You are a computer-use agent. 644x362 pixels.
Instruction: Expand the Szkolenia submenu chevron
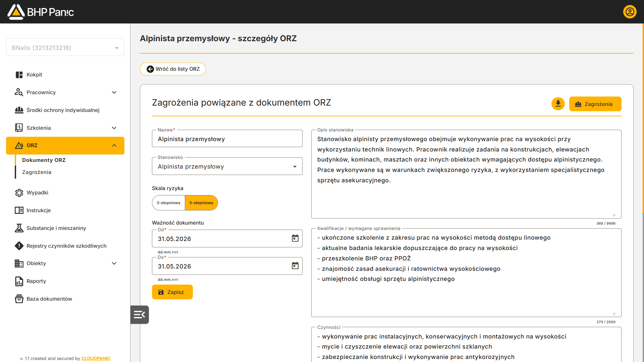click(x=114, y=128)
